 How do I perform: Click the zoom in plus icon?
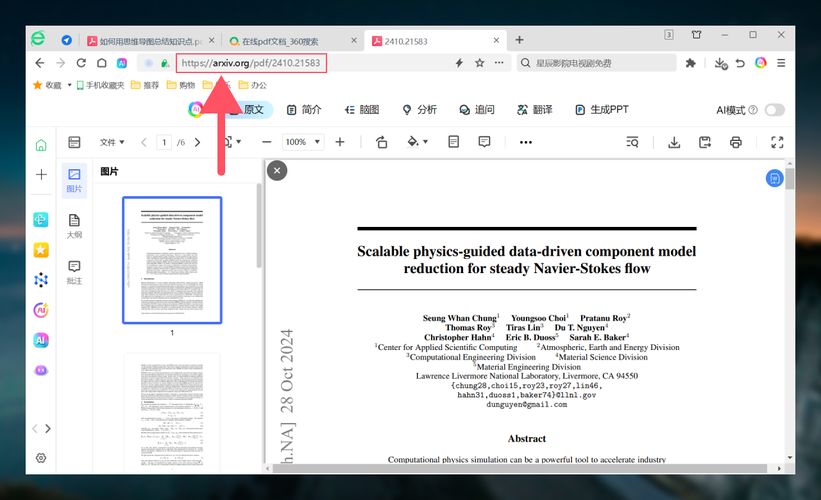[340, 142]
